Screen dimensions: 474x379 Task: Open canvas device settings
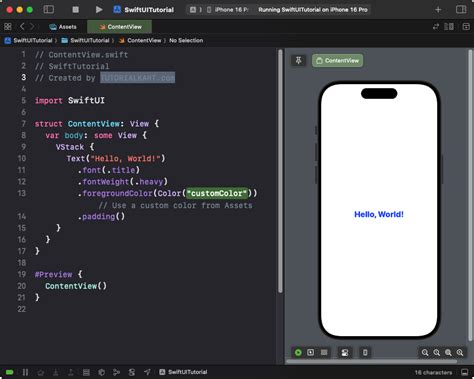(x=345, y=352)
